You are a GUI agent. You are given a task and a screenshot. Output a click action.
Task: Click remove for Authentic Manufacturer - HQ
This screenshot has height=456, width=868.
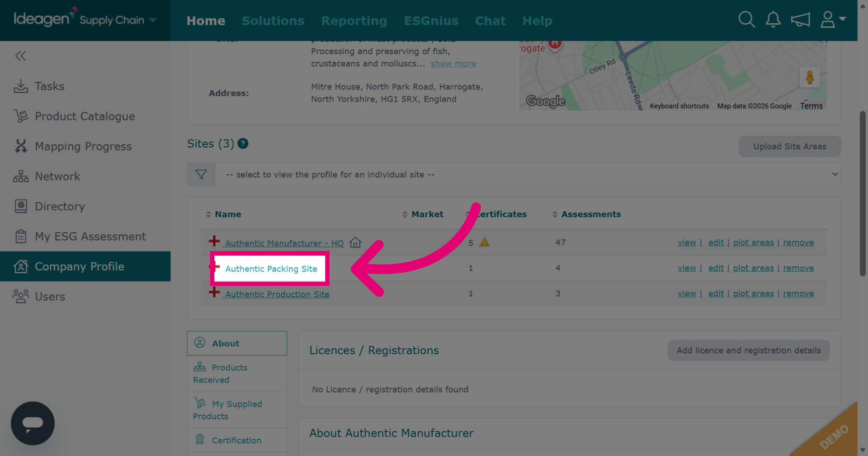[798, 242]
